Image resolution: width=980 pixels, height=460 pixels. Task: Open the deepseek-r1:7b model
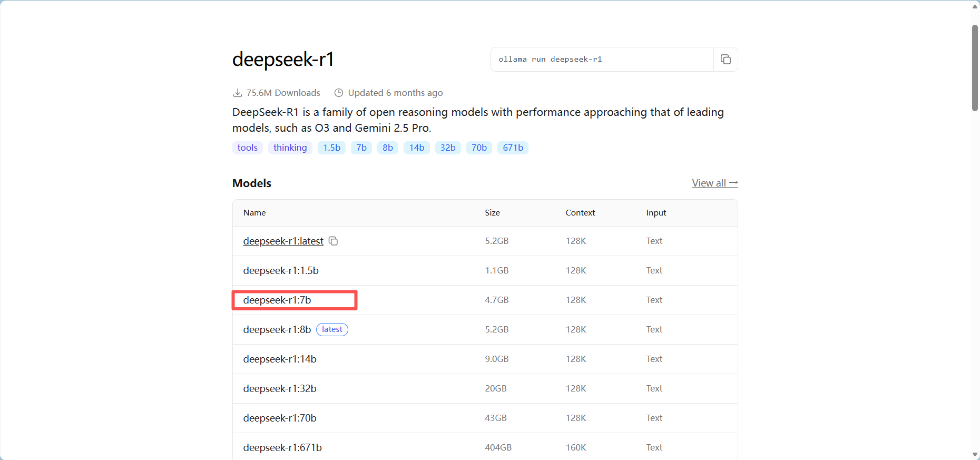point(277,300)
